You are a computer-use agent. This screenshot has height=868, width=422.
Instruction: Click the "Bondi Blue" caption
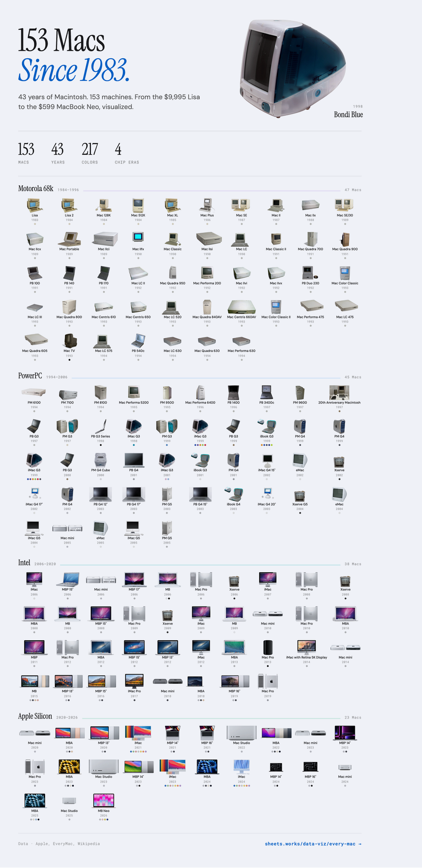pos(348,115)
